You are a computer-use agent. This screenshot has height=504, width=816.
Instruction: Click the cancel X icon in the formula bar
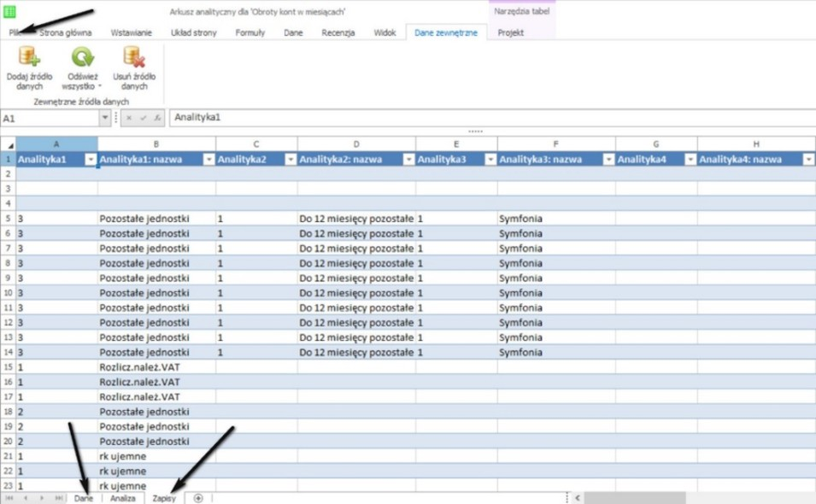tap(129, 118)
